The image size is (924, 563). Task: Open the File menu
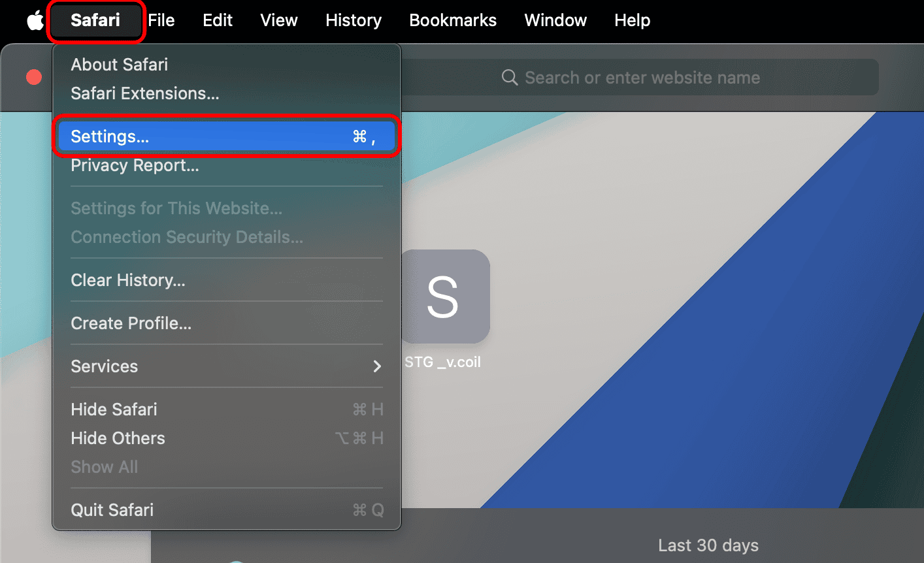161,20
